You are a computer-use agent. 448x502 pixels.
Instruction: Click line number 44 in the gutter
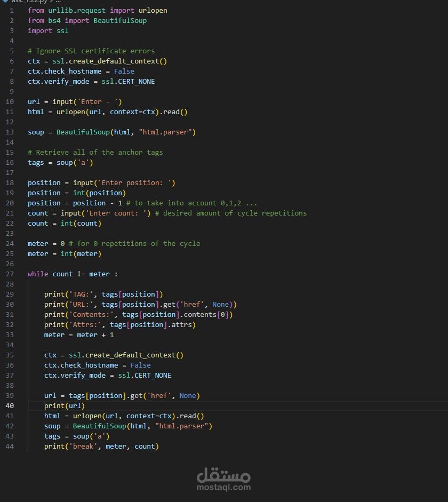click(x=10, y=447)
